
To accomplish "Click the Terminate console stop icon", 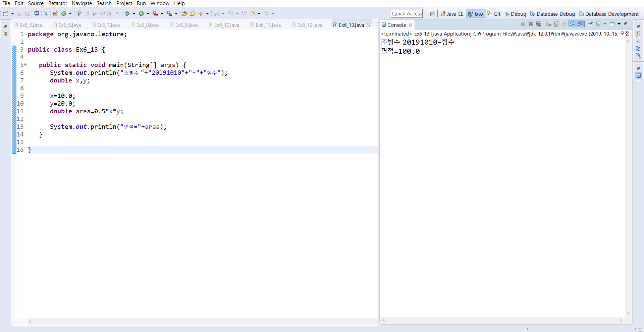I will 523,24.
